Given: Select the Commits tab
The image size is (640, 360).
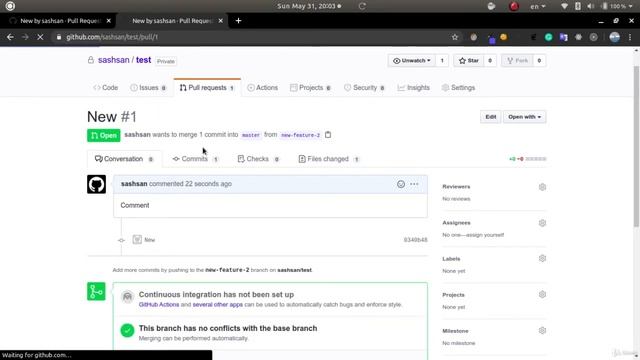Looking at the screenshot, I should [x=196, y=159].
